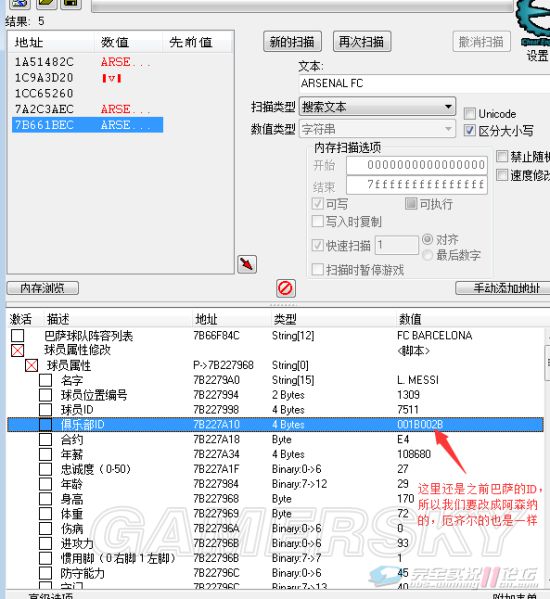Viewport: 550px width, 599px height.
Task: Toggle the 可写 checkbox
Action: (x=318, y=204)
